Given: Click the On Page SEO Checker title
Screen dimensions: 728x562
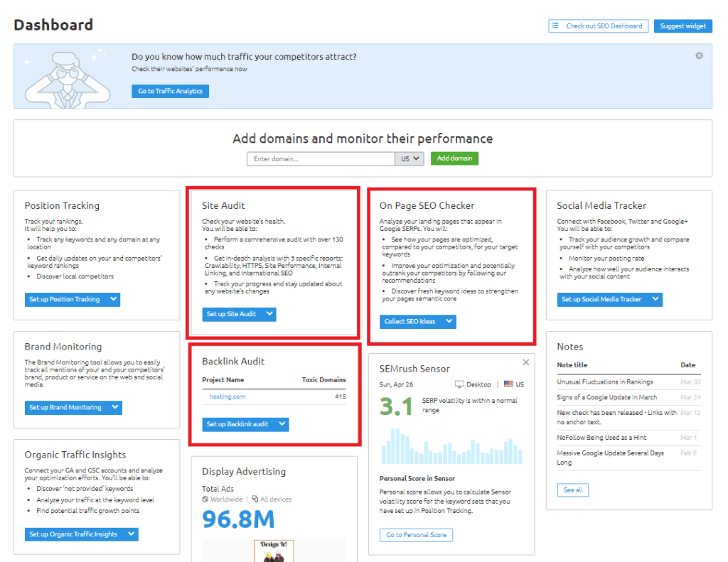Looking at the screenshot, I should pyautogui.click(x=427, y=205).
